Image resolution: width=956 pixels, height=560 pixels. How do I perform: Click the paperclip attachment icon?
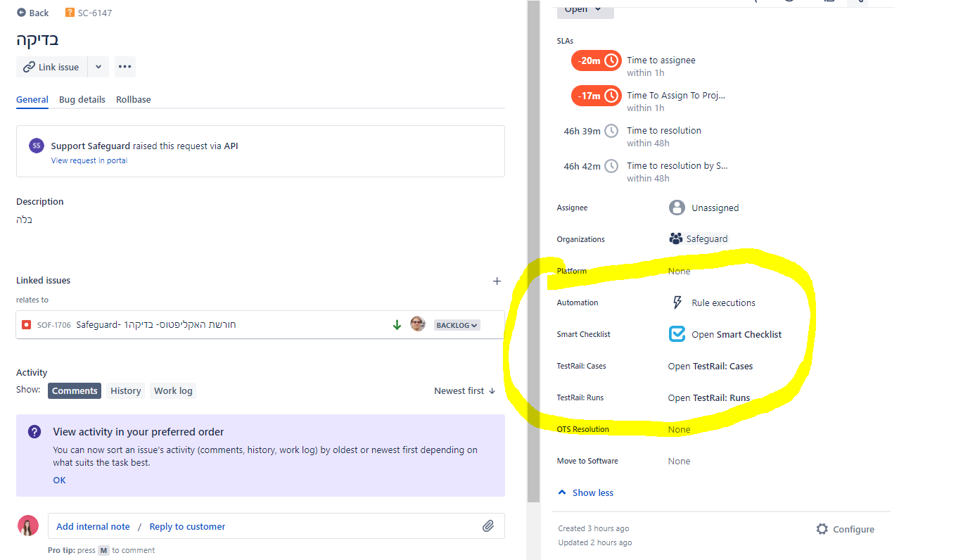pyautogui.click(x=488, y=526)
